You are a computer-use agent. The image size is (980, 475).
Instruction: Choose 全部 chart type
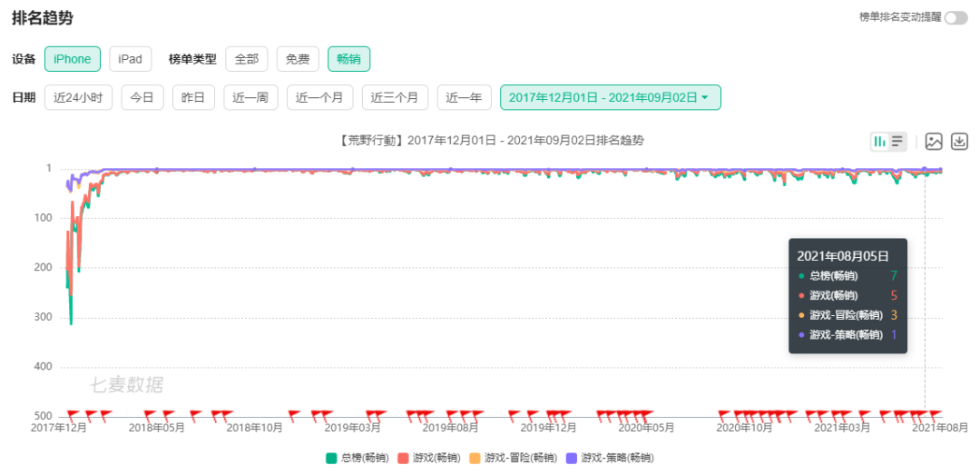(247, 59)
